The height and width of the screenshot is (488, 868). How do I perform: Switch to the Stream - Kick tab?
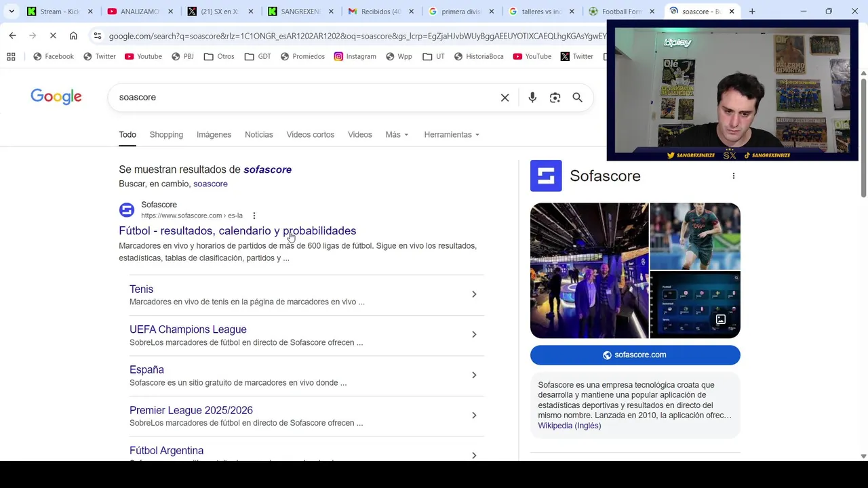(x=60, y=12)
